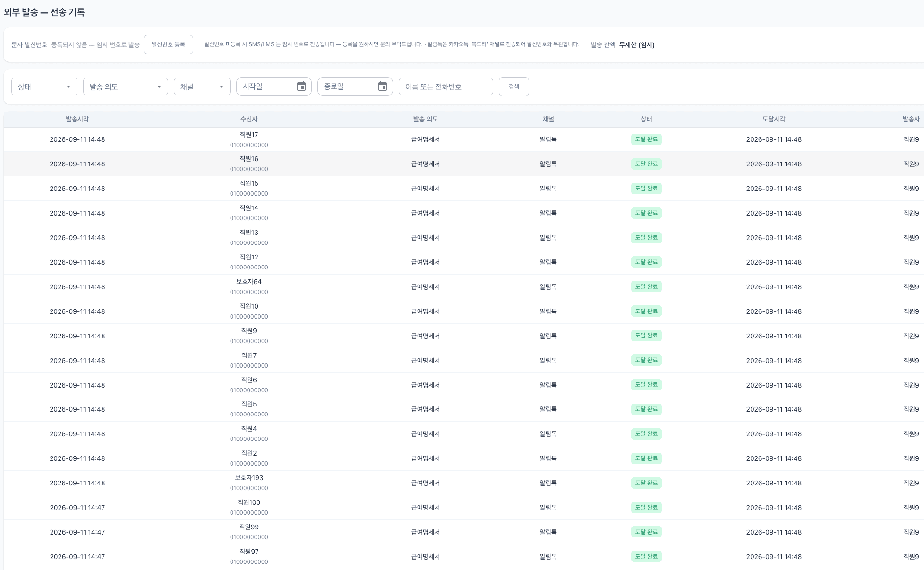This screenshot has width=924, height=570.
Task: Expand the 발송 의도 filter dropdown
Action: click(126, 86)
